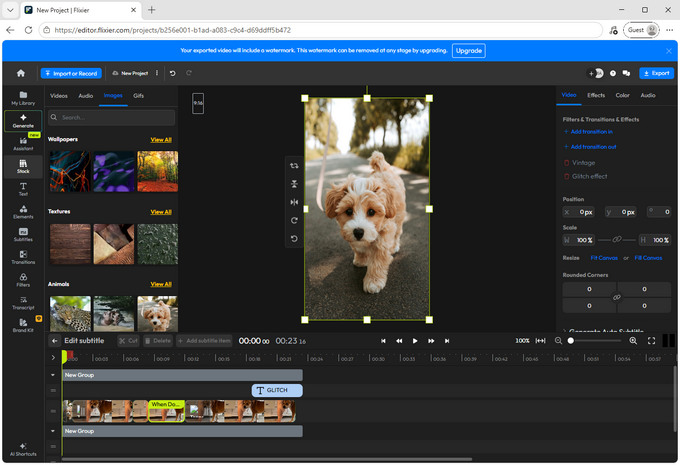Image resolution: width=680 pixels, height=465 pixels.
Task: Play the video preview
Action: click(415, 341)
